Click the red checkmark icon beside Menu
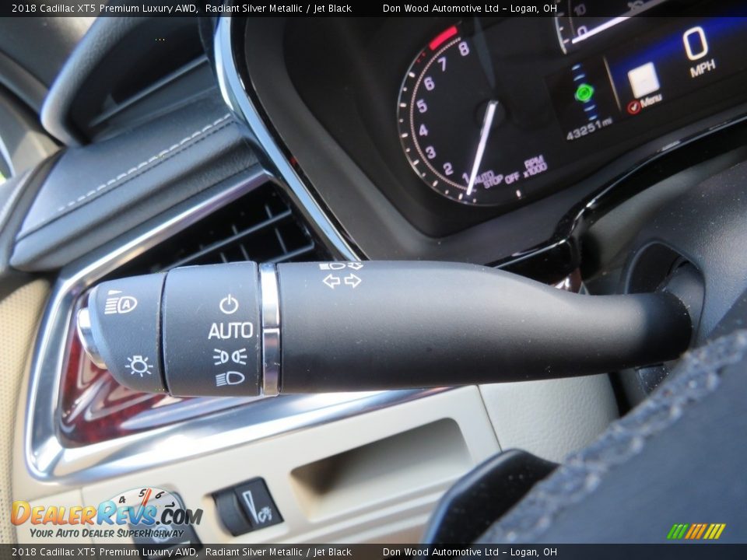 coord(633,107)
